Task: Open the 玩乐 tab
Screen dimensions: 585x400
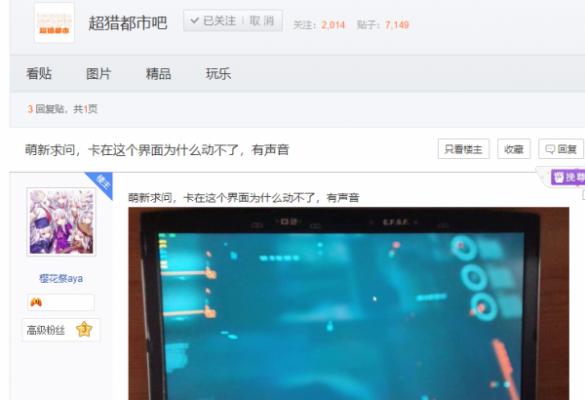Action: click(x=219, y=74)
